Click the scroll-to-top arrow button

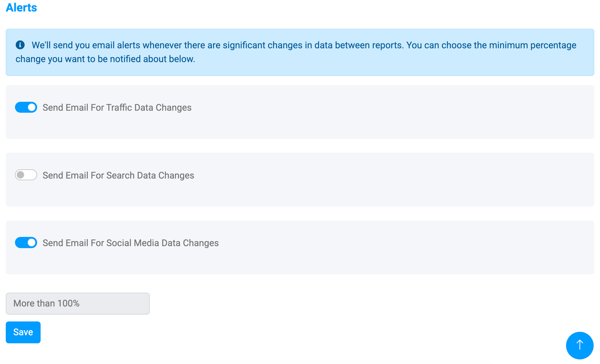pyautogui.click(x=579, y=345)
